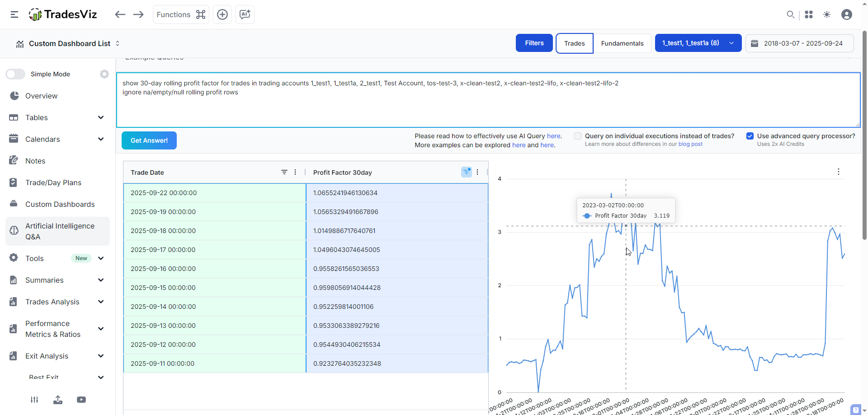Open the help widget in bottom corner
The height and width of the screenshot is (415, 868).
856,410
